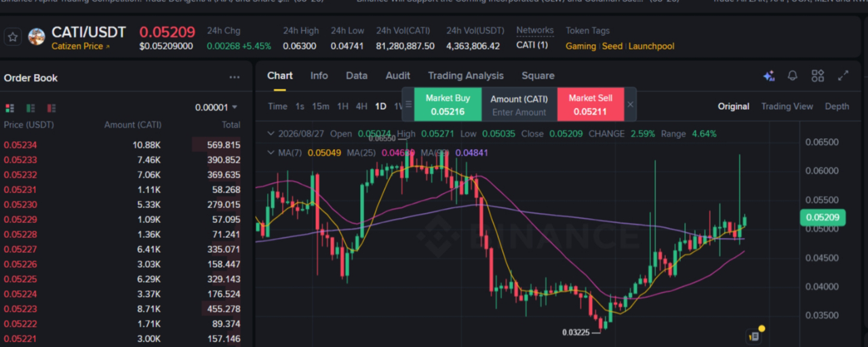868x347 pixels.
Task: Open chart layout grid icon
Action: (818, 76)
